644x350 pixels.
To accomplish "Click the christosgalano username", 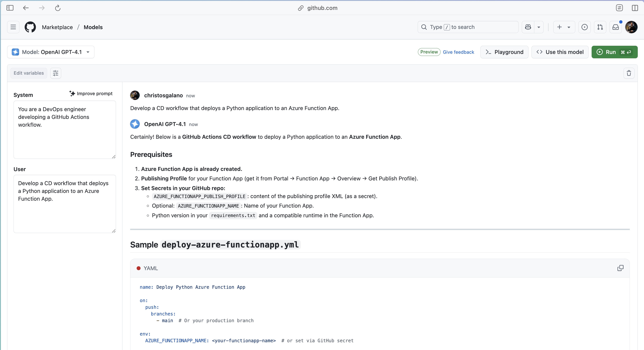I will [x=163, y=95].
